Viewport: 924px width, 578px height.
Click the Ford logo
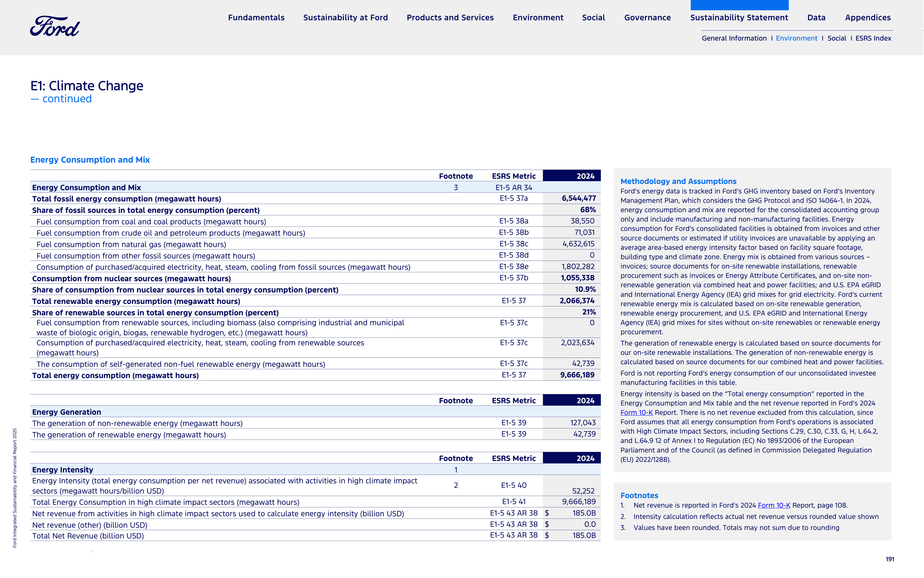point(55,26)
